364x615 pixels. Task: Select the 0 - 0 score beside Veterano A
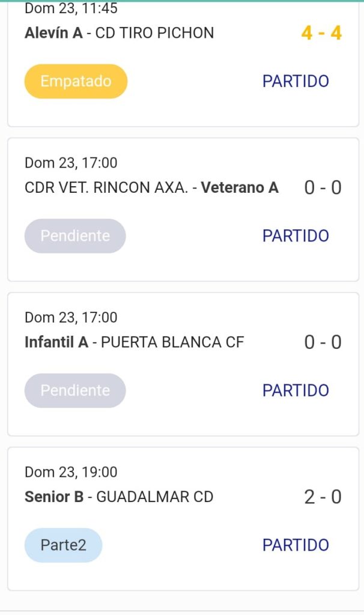click(x=323, y=187)
